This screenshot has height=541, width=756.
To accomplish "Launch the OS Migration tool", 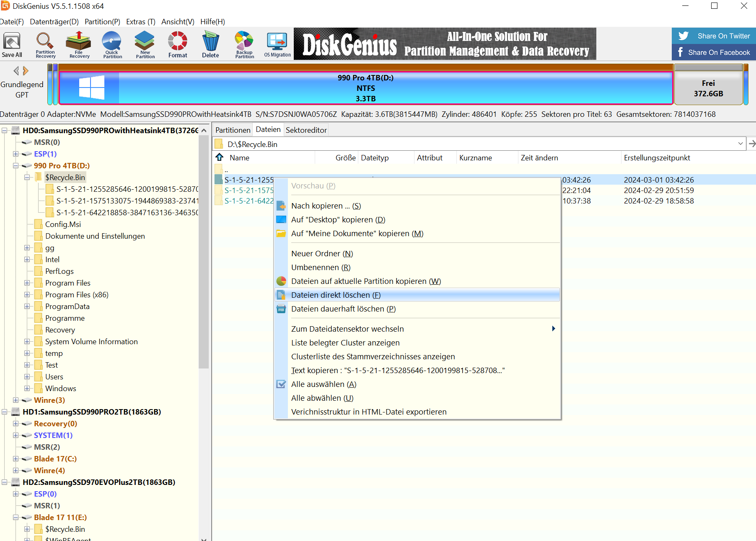I will tap(277, 44).
